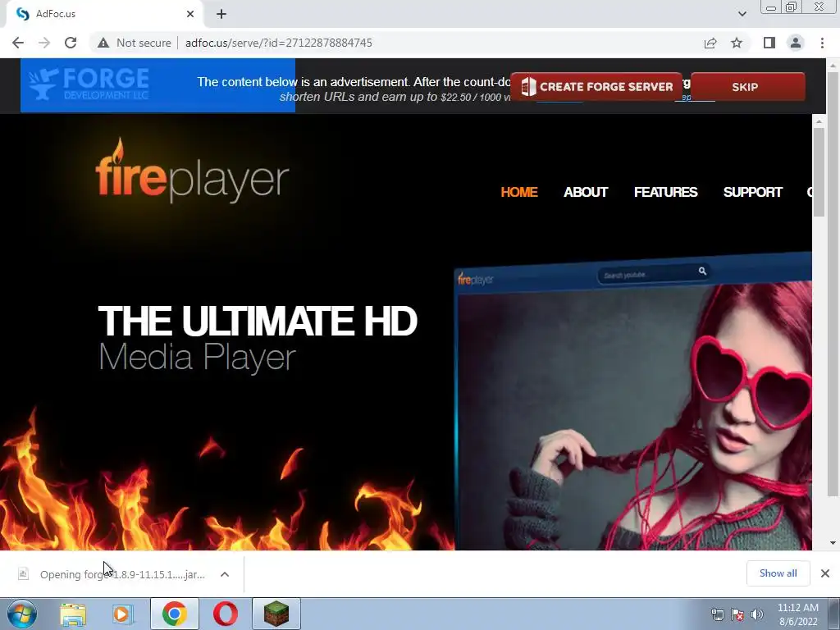Open the Chrome profile avatar
Viewport: 840px width, 630px height.
796,43
